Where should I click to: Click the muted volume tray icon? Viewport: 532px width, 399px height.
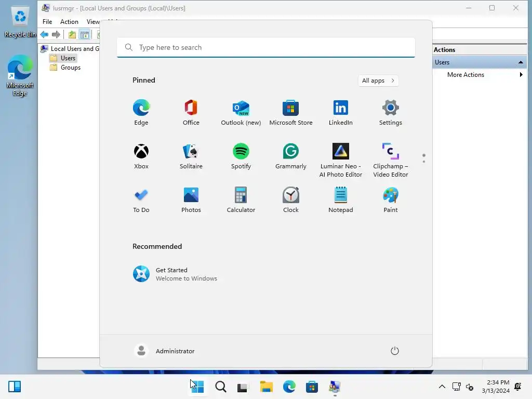click(470, 387)
